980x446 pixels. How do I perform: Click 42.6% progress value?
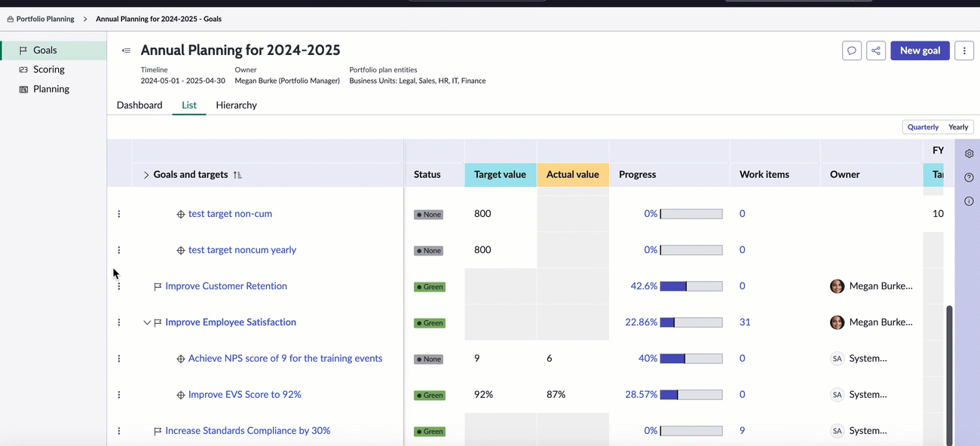click(x=644, y=286)
